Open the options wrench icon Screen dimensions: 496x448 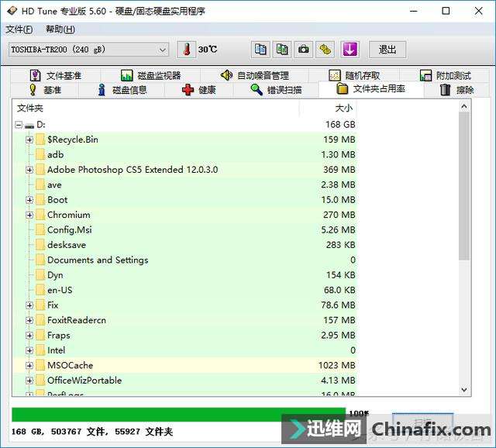pos(325,50)
